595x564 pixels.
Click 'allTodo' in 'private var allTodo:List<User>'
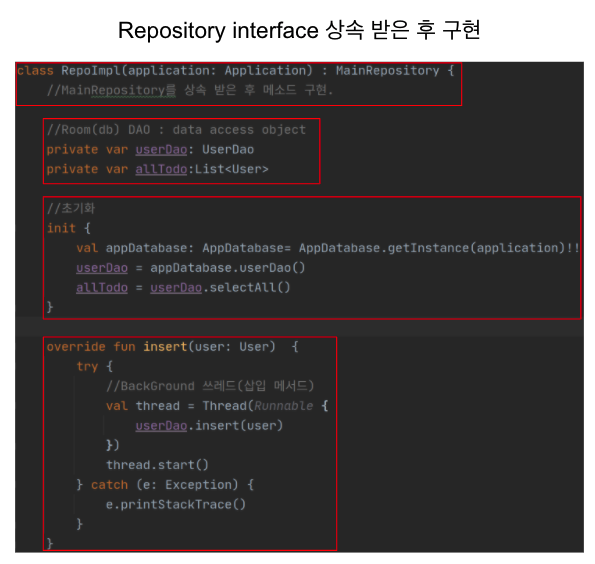pos(161,169)
